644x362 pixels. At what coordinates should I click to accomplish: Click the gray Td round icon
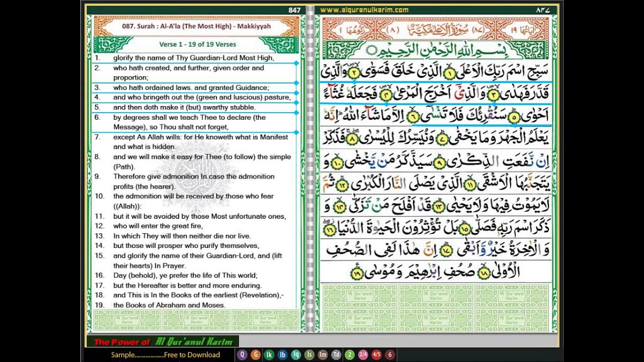336,354
